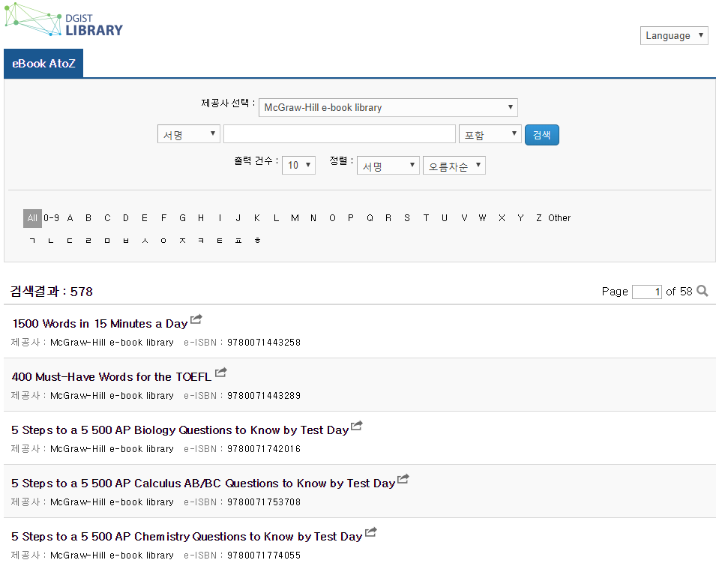Image resolution: width=728 pixels, height=569 pixels.
Task: Filter titles starting with E
Action: (x=145, y=218)
